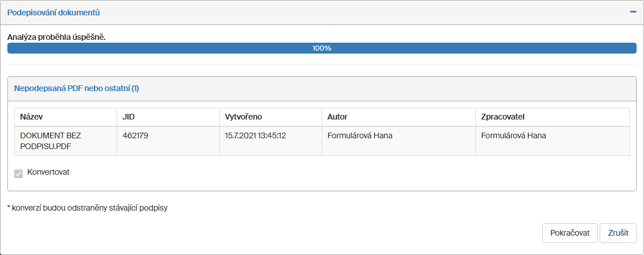Click the creation date 15.7.2021 13:45:12
The image size is (644, 255).
coord(255,136)
